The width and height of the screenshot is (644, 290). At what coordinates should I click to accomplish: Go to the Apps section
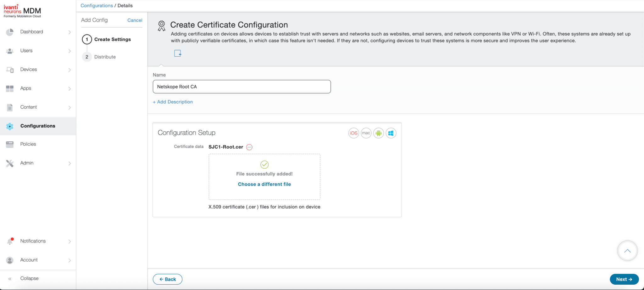click(25, 88)
